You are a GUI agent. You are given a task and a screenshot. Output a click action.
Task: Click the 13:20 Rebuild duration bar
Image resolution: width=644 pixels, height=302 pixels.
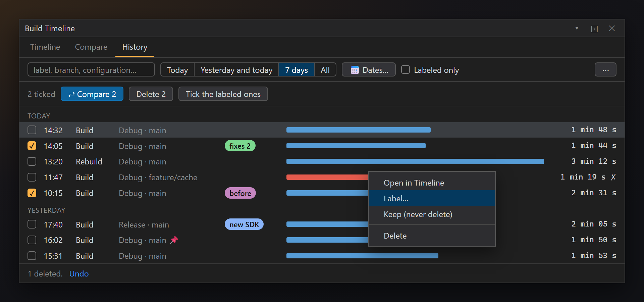(415, 161)
